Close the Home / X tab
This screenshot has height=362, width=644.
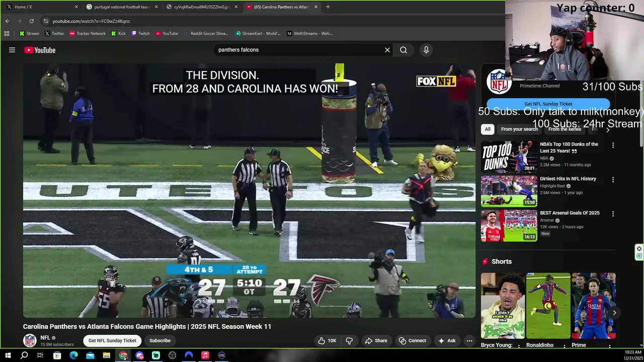(x=76, y=7)
